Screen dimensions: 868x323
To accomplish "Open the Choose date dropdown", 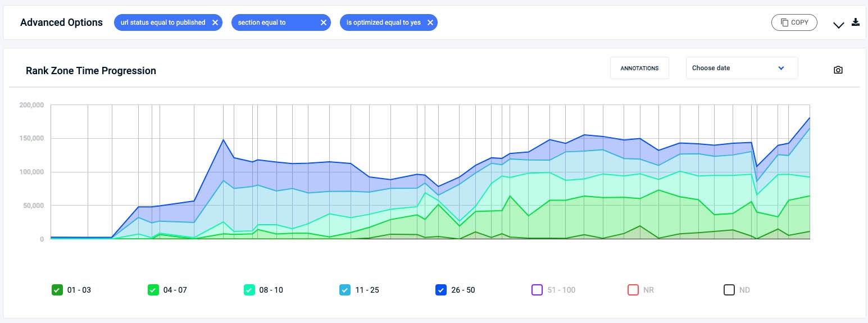I will [742, 68].
